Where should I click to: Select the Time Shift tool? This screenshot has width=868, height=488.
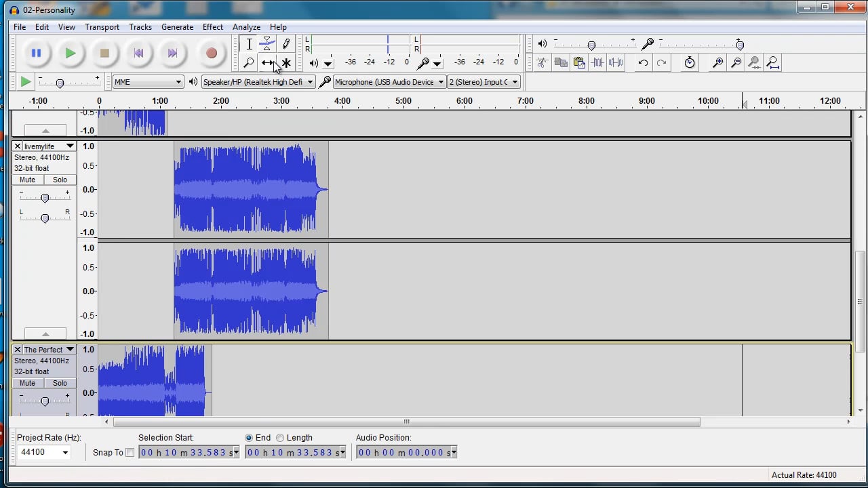(267, 63)
